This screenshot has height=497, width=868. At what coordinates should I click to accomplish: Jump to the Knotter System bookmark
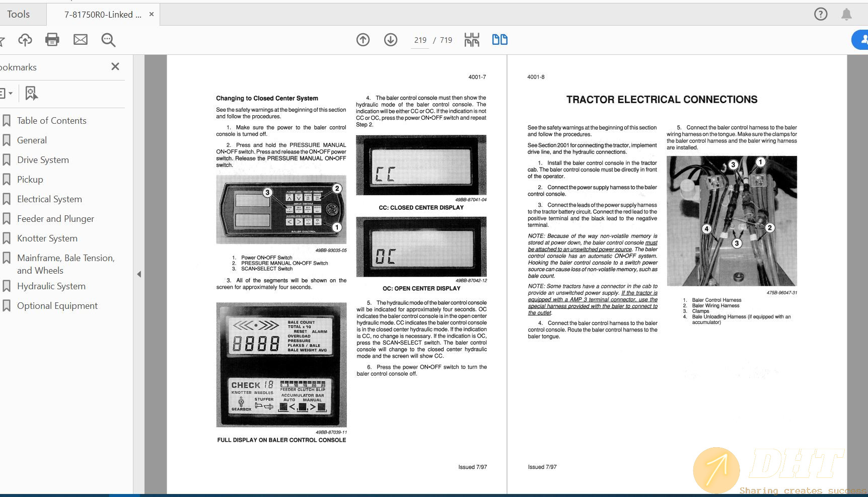coord(47,238)
